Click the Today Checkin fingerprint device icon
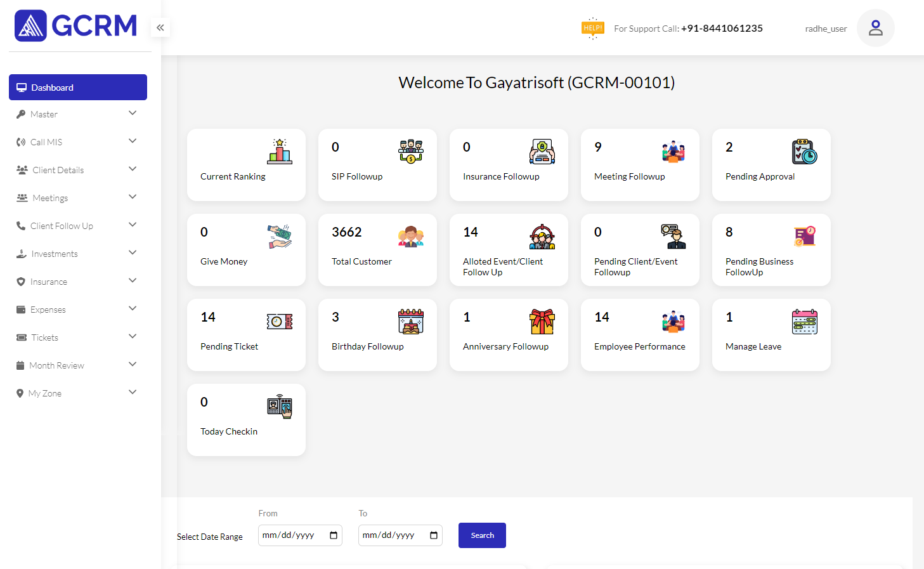Screen dimensions: 924x569 point(280,407)
